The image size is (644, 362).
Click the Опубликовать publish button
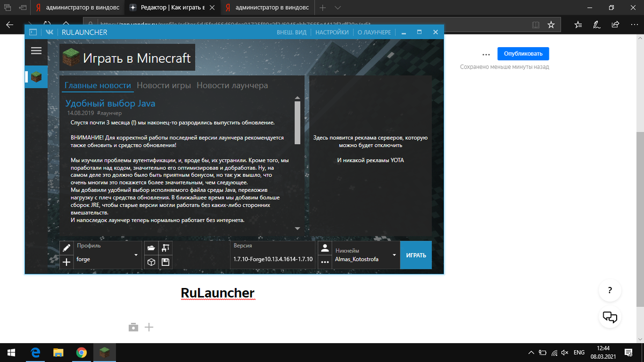523,54
